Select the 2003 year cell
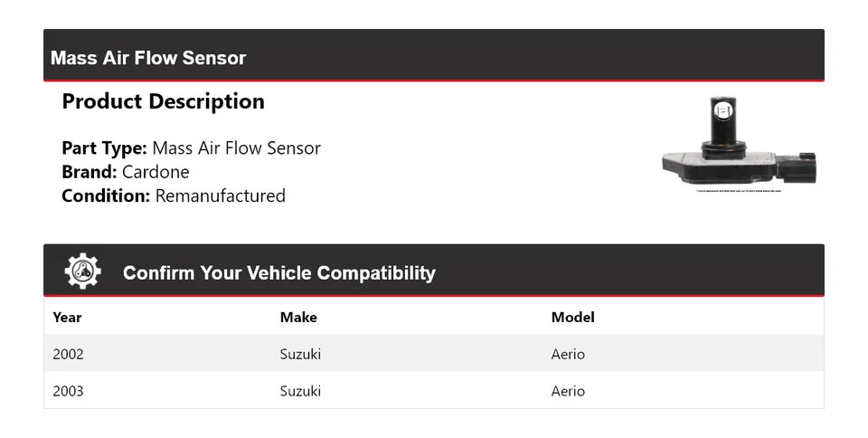868x438 pixels. (68, 391)
